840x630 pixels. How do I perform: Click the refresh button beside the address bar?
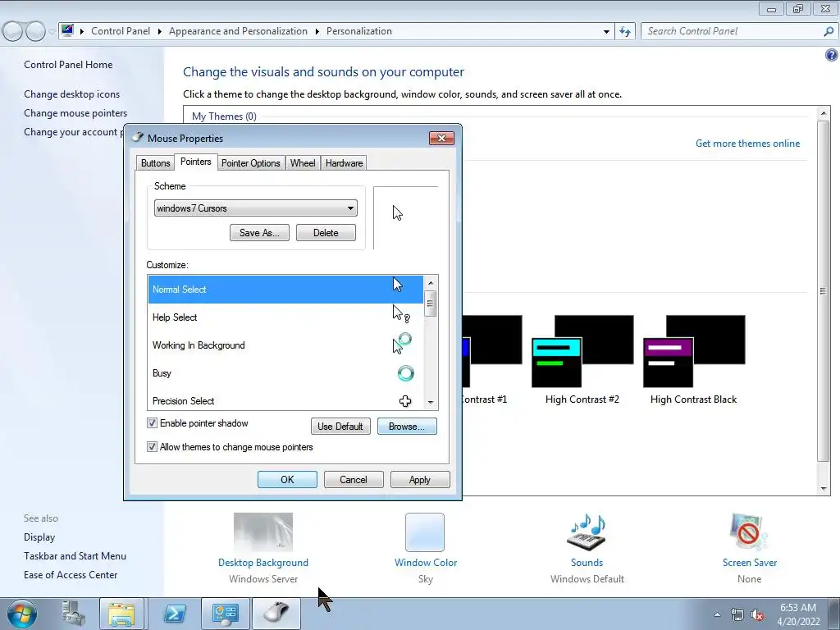(x=625, y=32)
